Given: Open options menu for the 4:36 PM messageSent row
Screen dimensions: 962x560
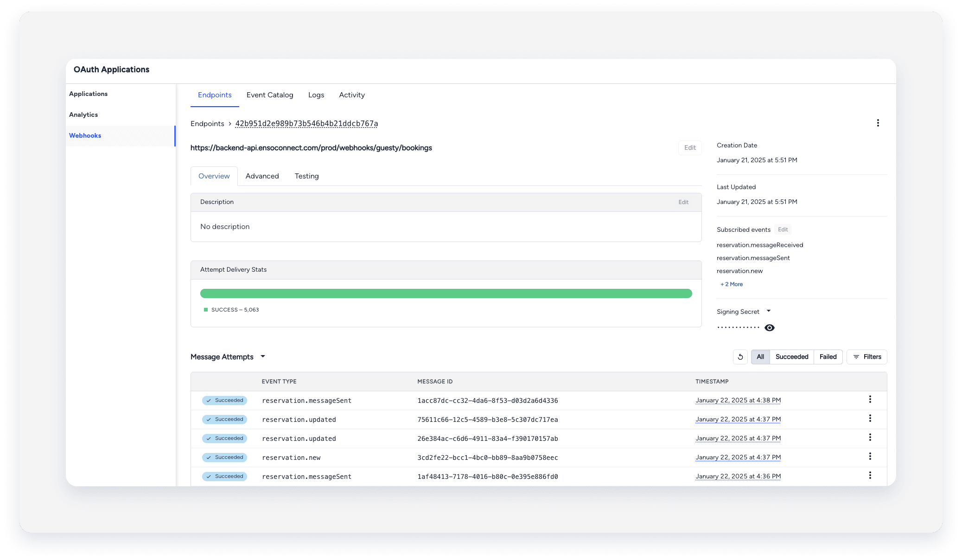Looking at the screenshot, I should (x=870, y=475).
